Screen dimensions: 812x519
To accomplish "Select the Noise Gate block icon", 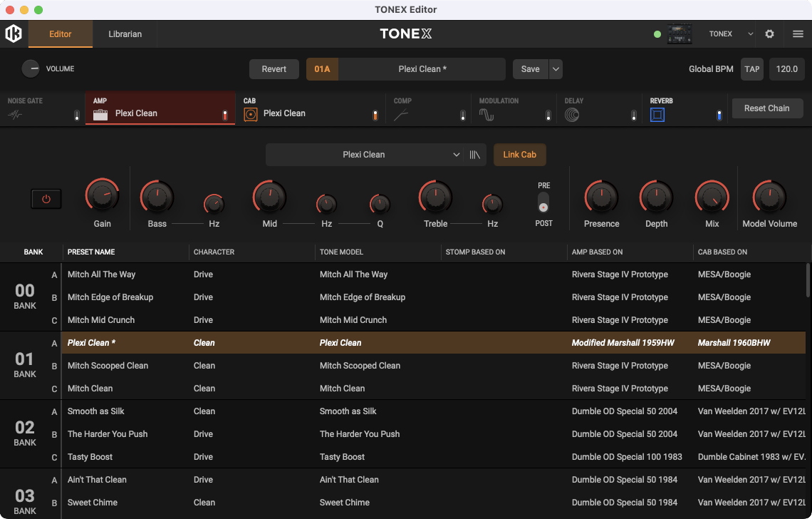I will coord(16,114).
